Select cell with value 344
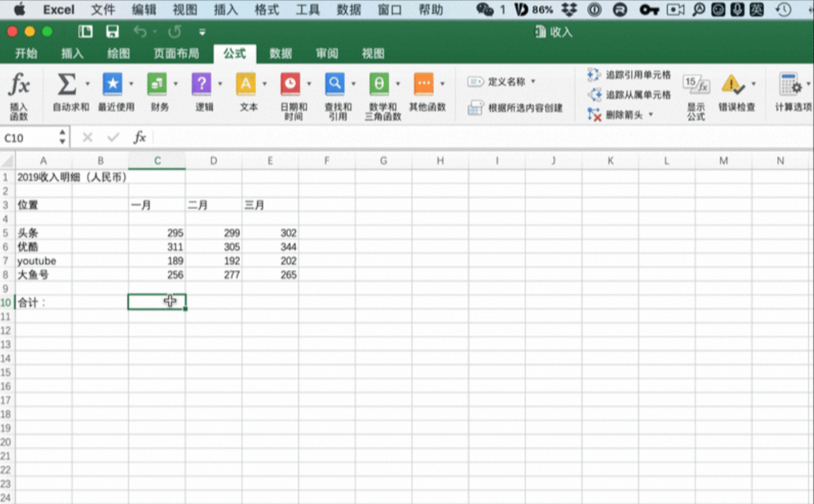This screenshot has height=504, width=814. [271, 247]
